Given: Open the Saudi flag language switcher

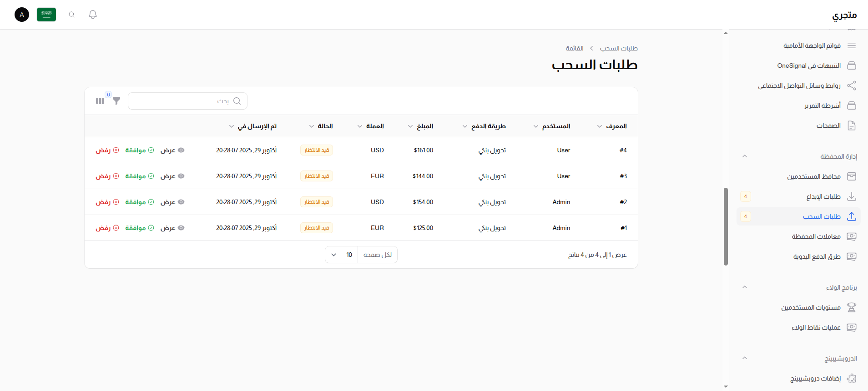Looking at the screenshot, I should [x=46, y=15].
